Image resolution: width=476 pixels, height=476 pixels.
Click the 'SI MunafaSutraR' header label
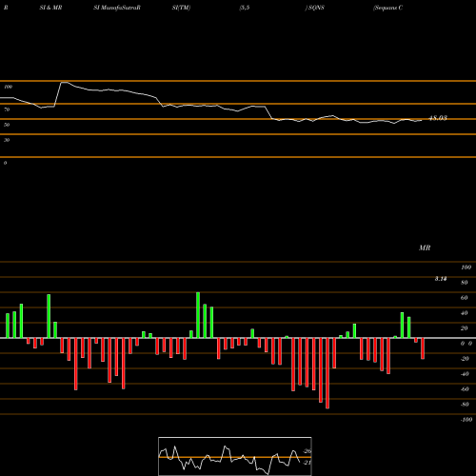(x=117, y=8)
